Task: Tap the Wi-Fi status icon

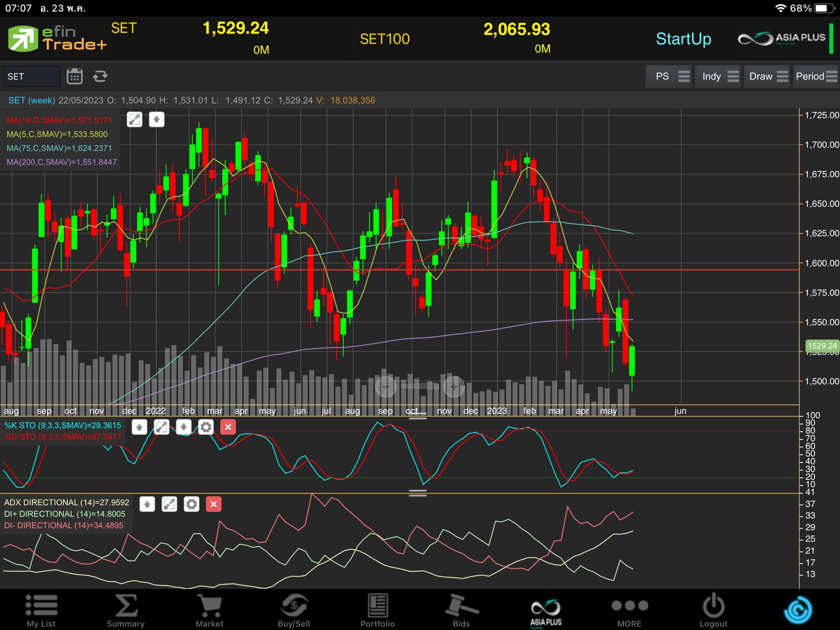Action: click(x=781, y=8)
